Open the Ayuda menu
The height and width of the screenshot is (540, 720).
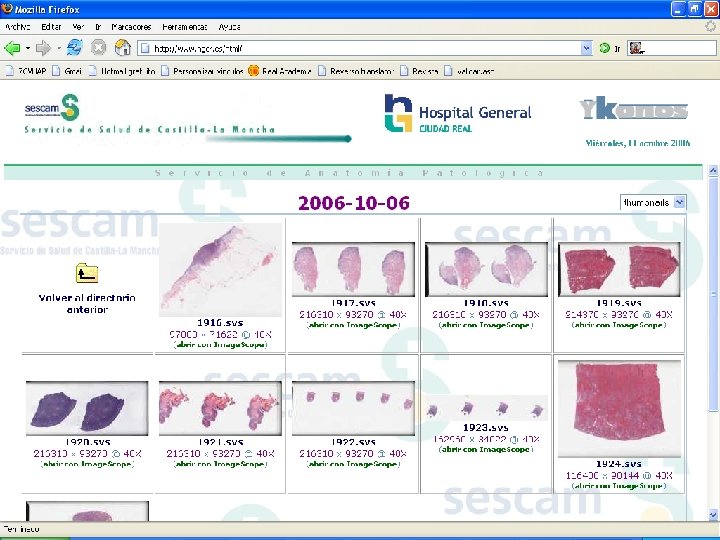click(229, 27)
